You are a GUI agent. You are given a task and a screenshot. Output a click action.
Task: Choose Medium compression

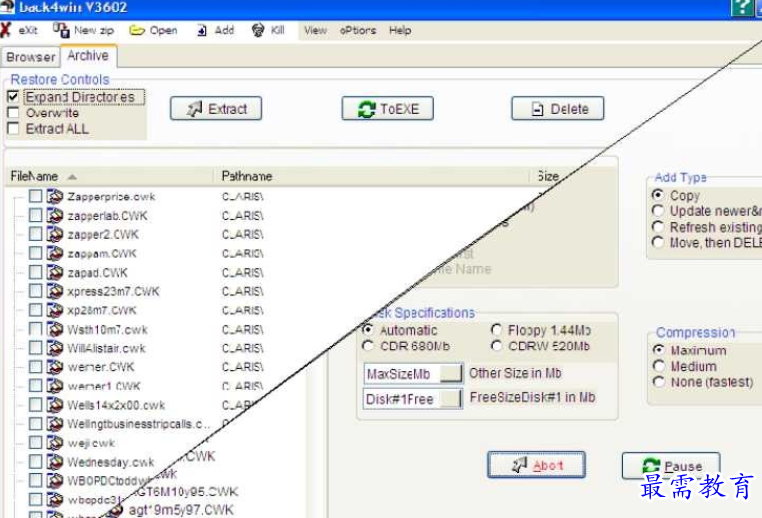coord(659,366)
